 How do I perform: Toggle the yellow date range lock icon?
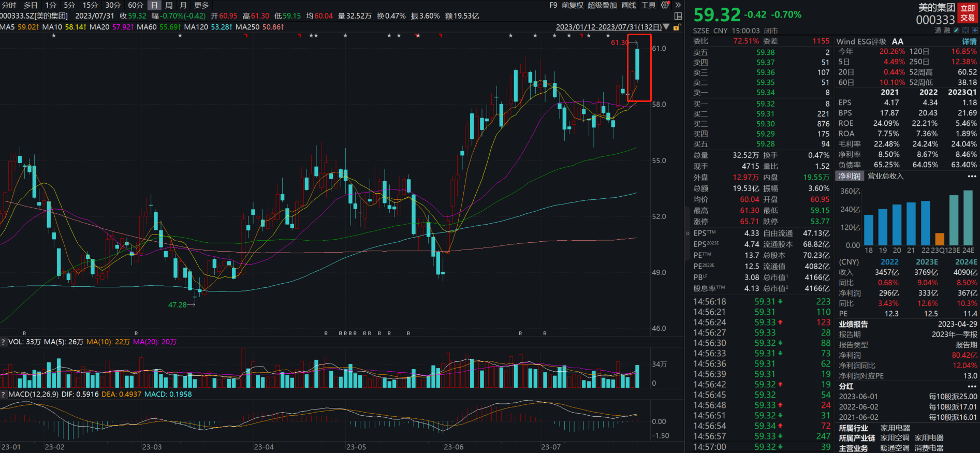click(x=677, y=27)
